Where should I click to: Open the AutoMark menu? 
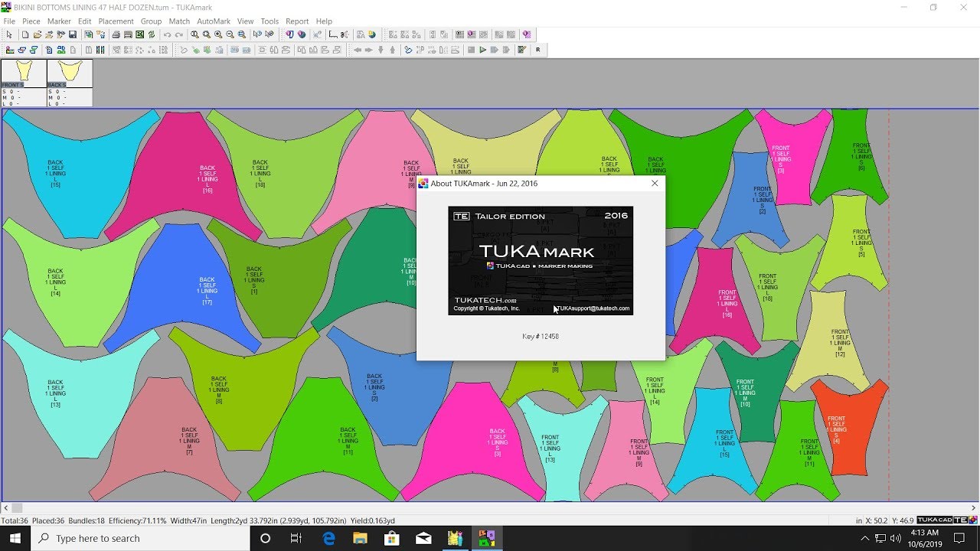coord(214,21)
